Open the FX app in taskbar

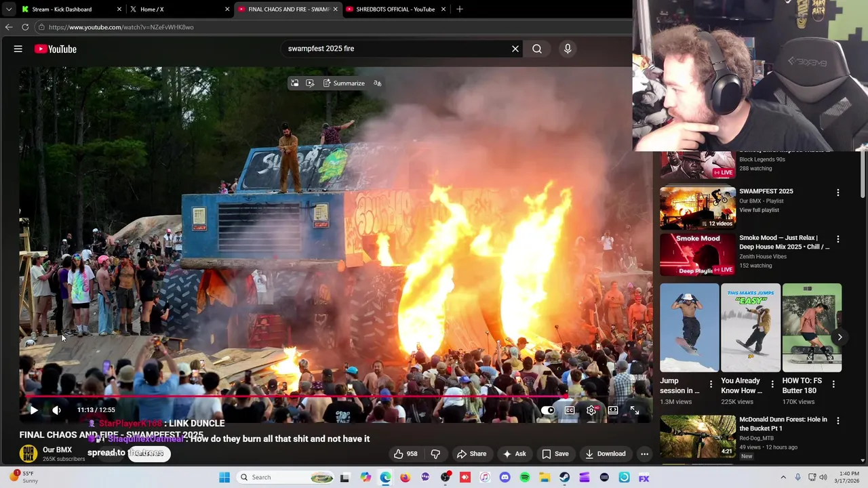coord(644,477)
